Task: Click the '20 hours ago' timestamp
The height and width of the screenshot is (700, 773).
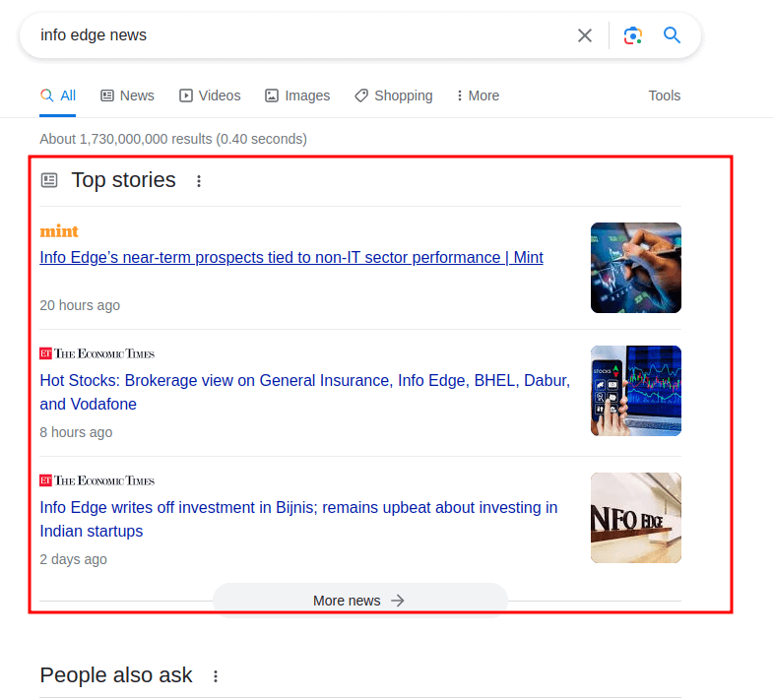Action: coord(80,305)
